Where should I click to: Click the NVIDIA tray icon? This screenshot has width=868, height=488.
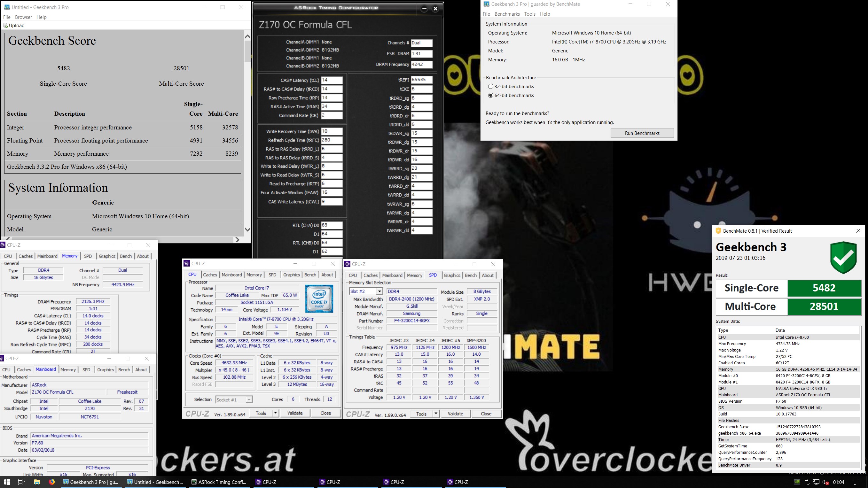click(x=797, y=482)
